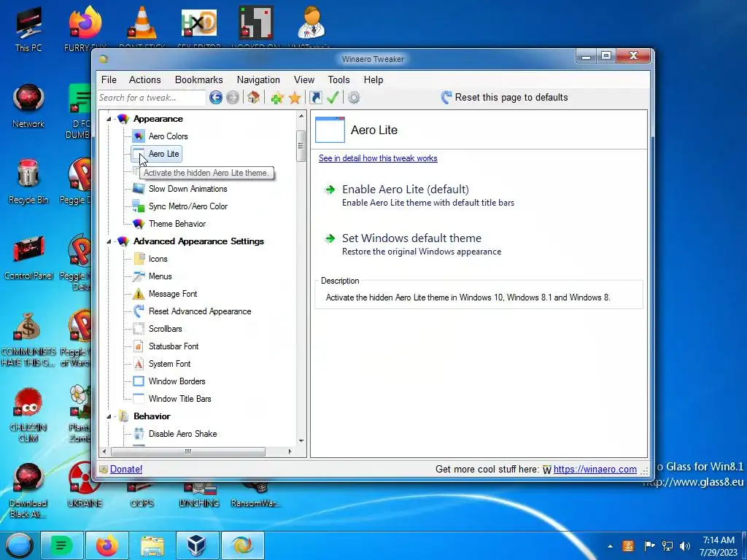Click the create shortcut toolbar icon

[315, 98]
